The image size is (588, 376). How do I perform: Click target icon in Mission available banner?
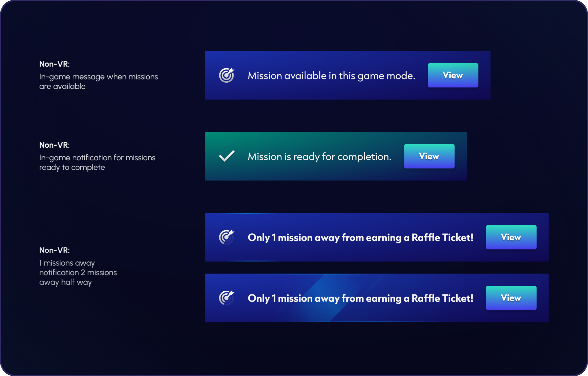[x=227, y=75]
